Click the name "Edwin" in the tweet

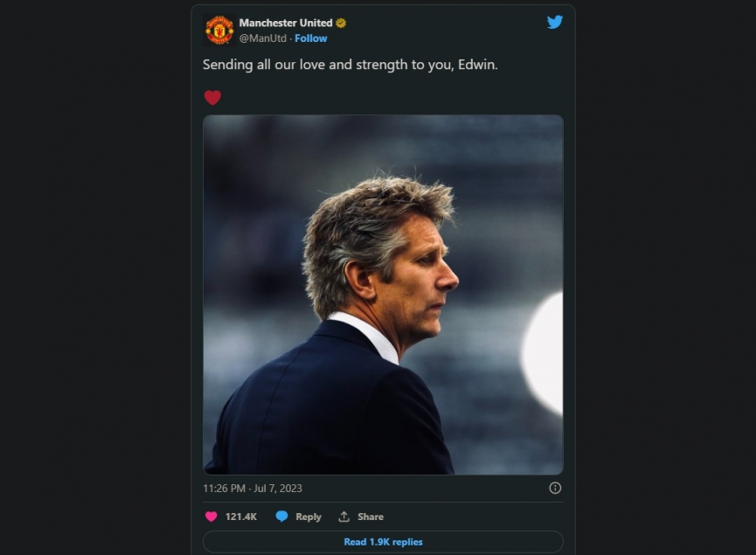pyautogui.click(x=477, y=65)
